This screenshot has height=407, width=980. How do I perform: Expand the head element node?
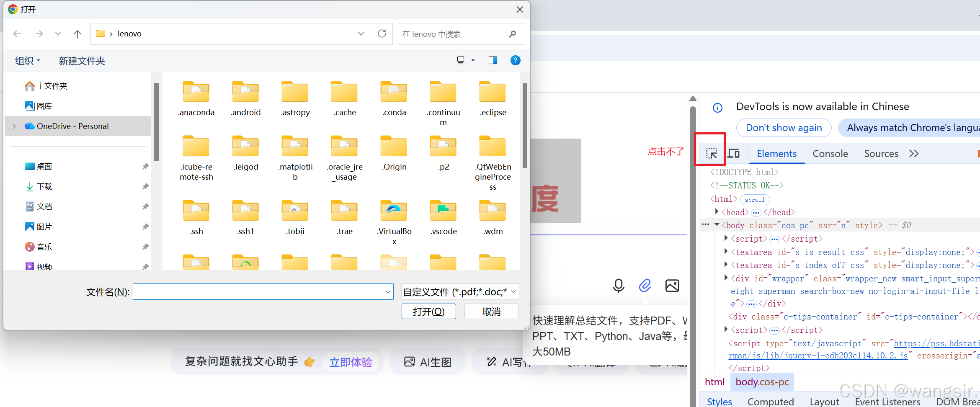coord(717,212)
